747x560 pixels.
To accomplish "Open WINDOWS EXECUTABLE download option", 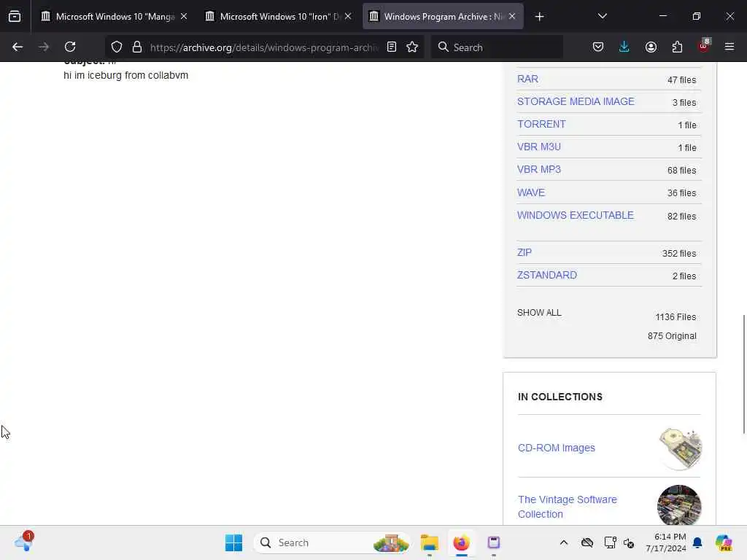I will click(576, 215).
